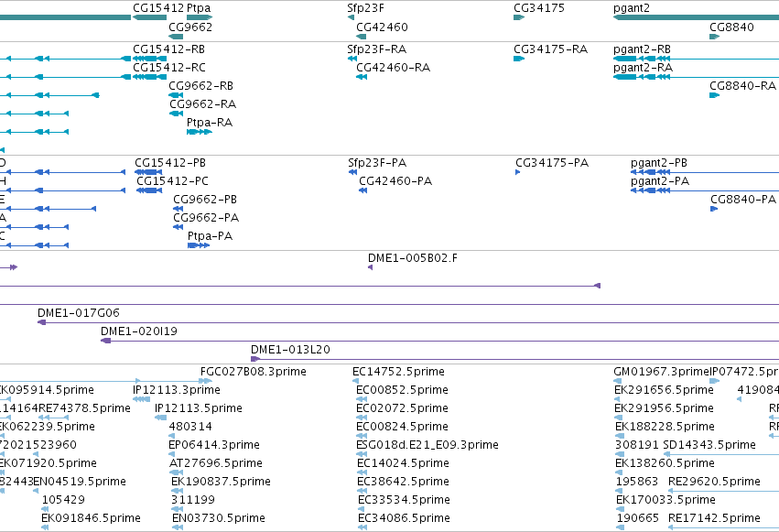Click transcript CG9662-RA

(202, 104)
